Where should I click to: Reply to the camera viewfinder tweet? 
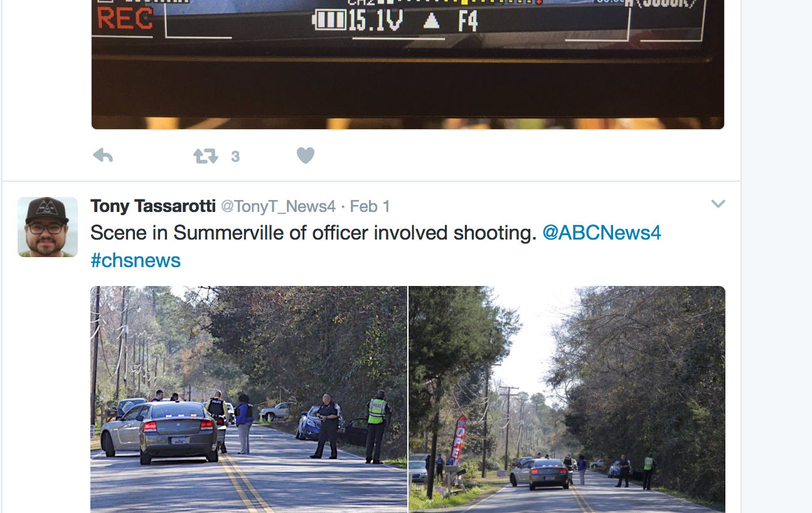103,156
